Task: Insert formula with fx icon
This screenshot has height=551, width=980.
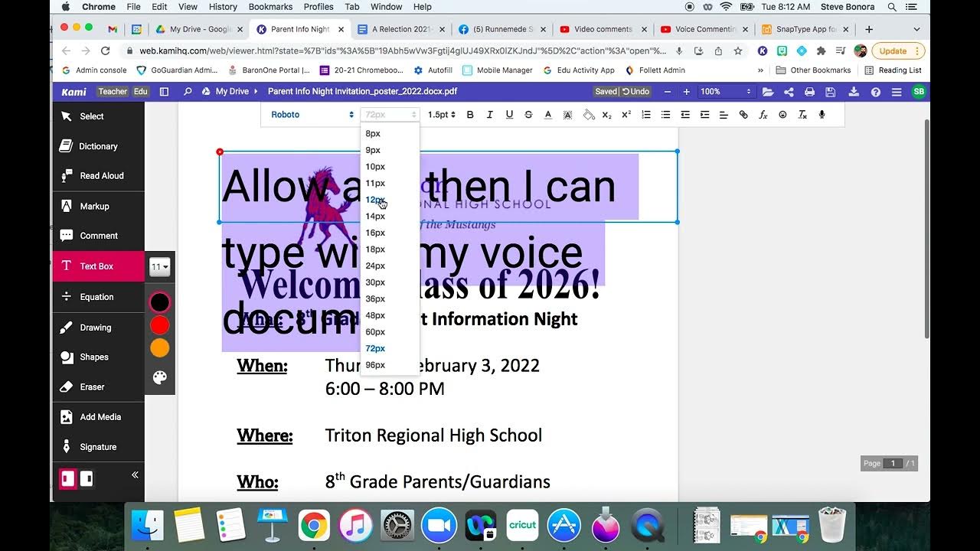Action: [x=763, y=115]
